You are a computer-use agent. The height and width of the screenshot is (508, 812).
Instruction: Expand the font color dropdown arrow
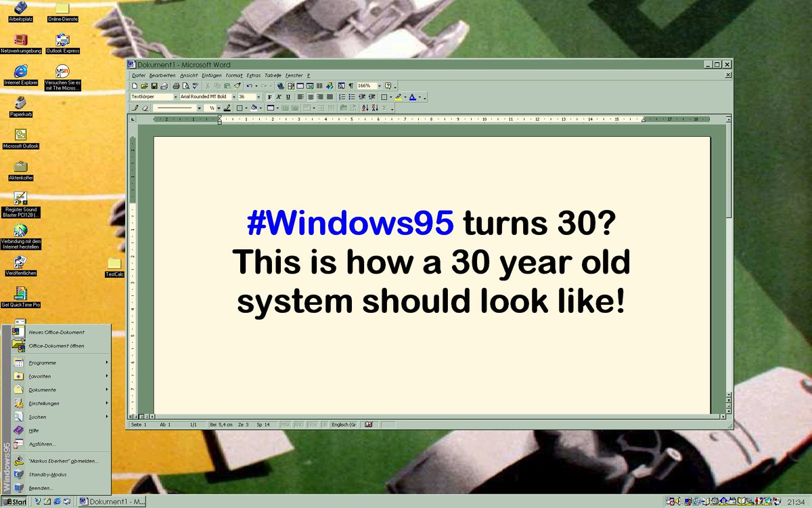420,97
